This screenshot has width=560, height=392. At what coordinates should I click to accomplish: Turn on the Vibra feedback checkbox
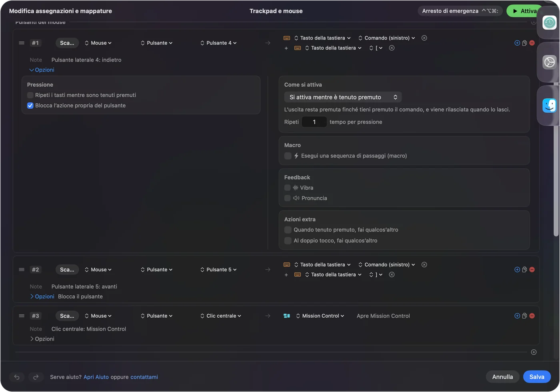[287, 188]
